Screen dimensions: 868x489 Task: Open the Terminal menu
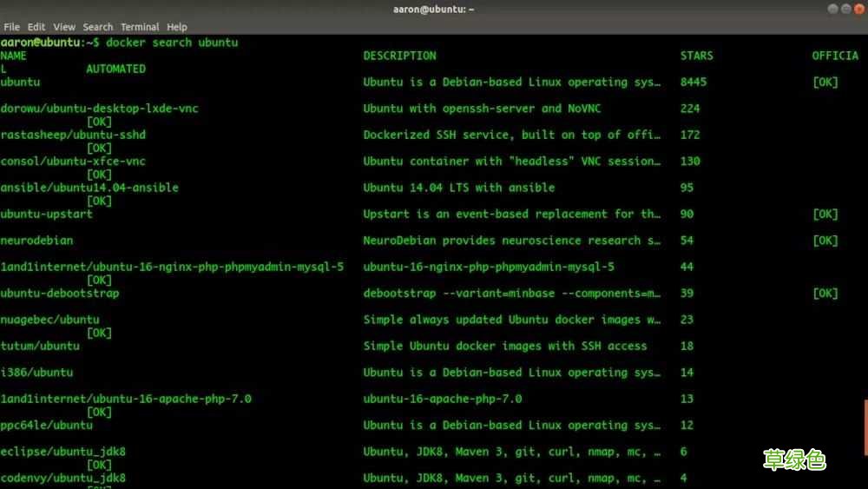(x=140, y=27)
